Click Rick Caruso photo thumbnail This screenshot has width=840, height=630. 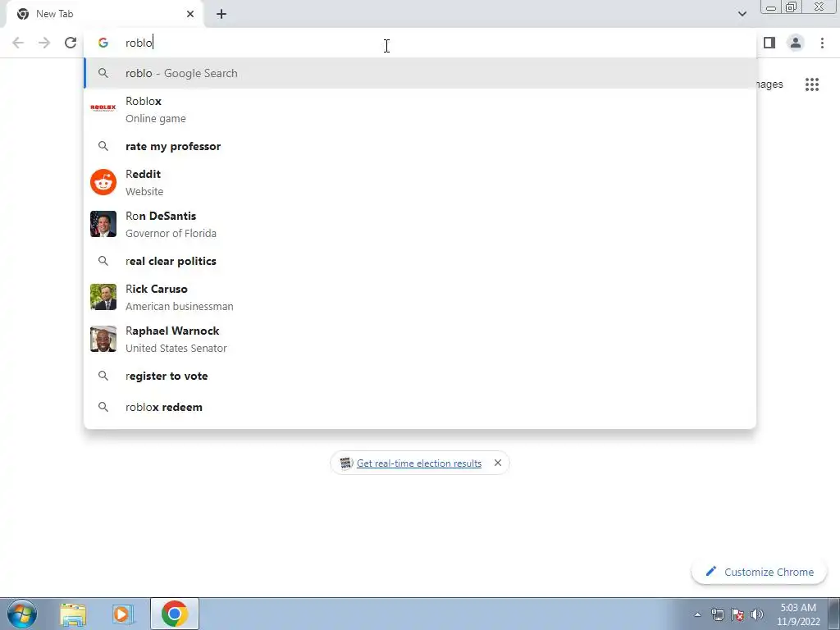103,297
